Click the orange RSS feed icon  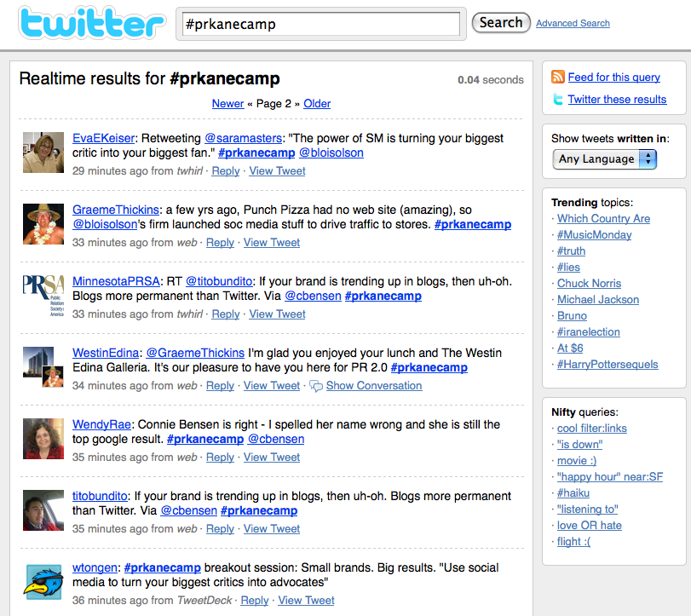click(x=558, y=77)
